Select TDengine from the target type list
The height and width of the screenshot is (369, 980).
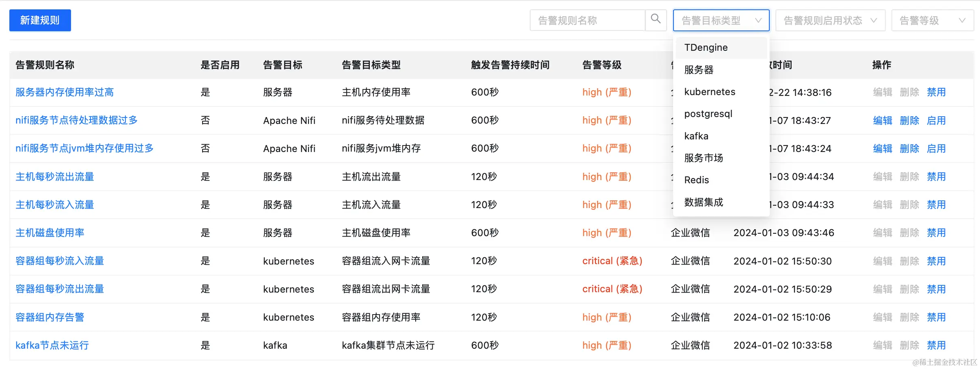coord(706,47)
